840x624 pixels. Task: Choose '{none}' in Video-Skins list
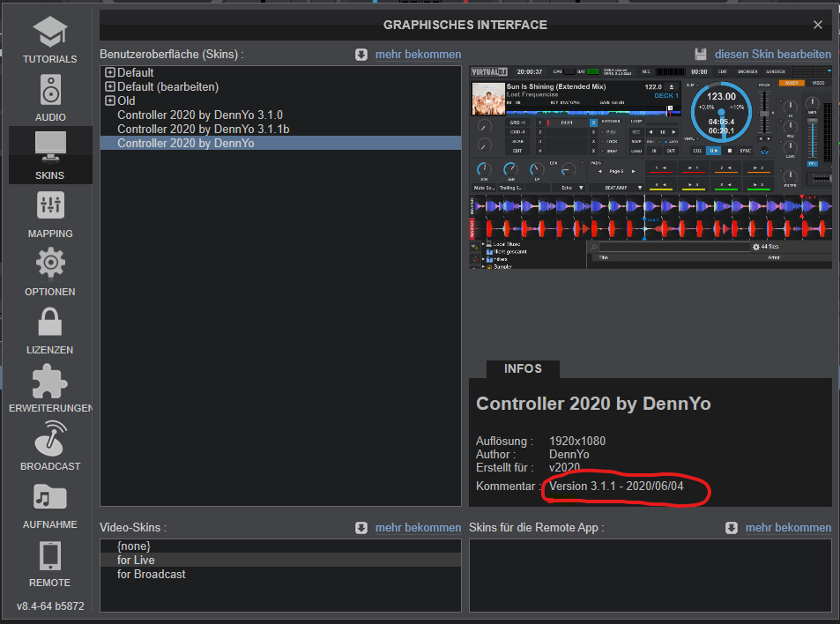[280, 546]
